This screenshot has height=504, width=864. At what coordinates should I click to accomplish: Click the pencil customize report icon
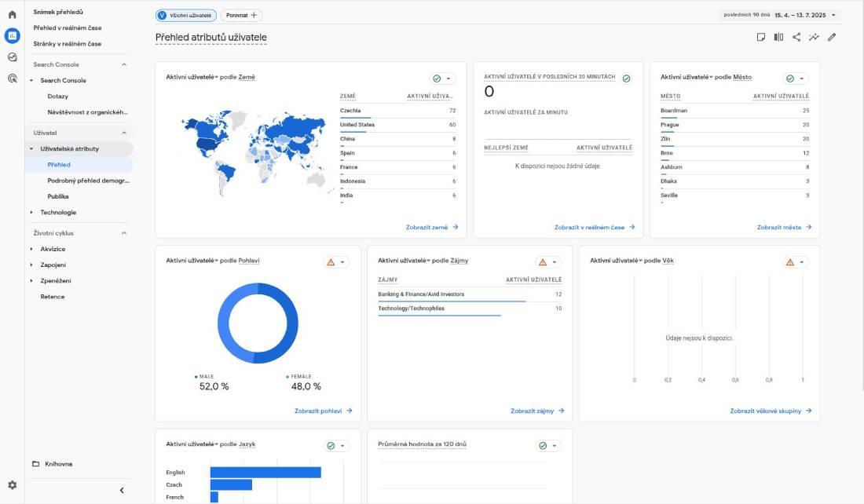[832, 37]
